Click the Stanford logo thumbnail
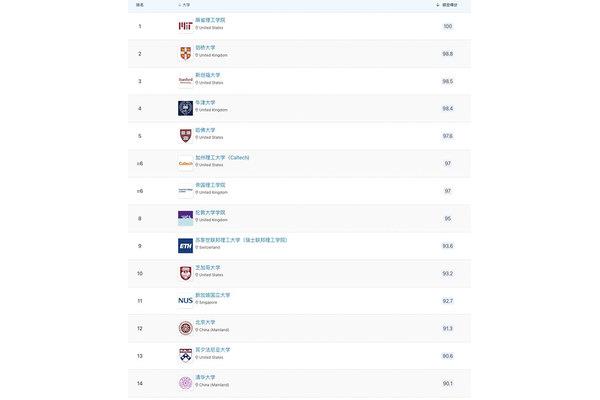The height and width of the screenshot is (400, 600). (186, 81)
